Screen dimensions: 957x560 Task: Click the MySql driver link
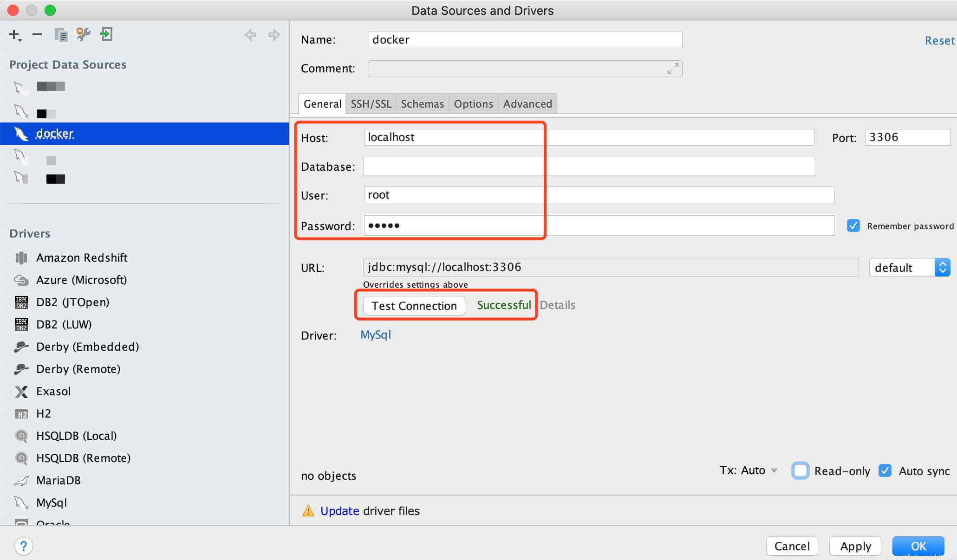(x=377, y=335)
